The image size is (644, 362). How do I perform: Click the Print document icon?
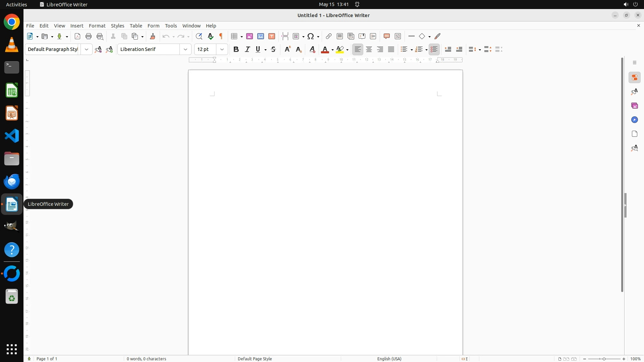point(89,37)
